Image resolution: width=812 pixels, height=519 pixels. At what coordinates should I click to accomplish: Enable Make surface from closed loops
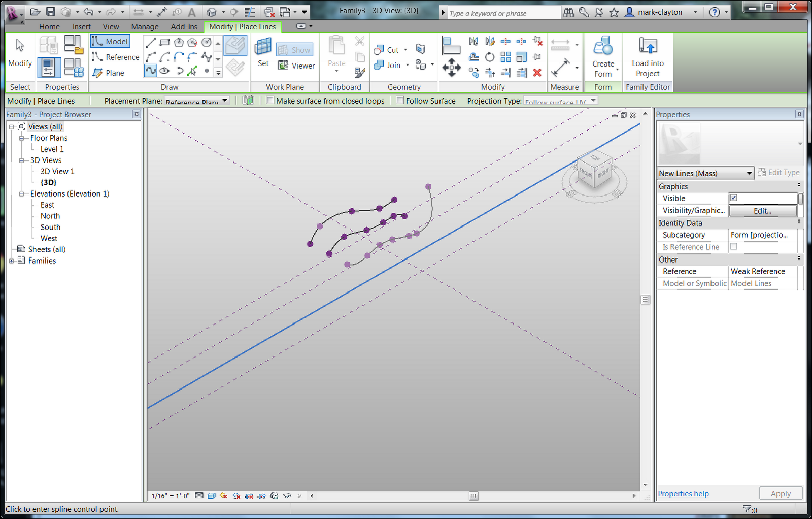pos(270,100)
